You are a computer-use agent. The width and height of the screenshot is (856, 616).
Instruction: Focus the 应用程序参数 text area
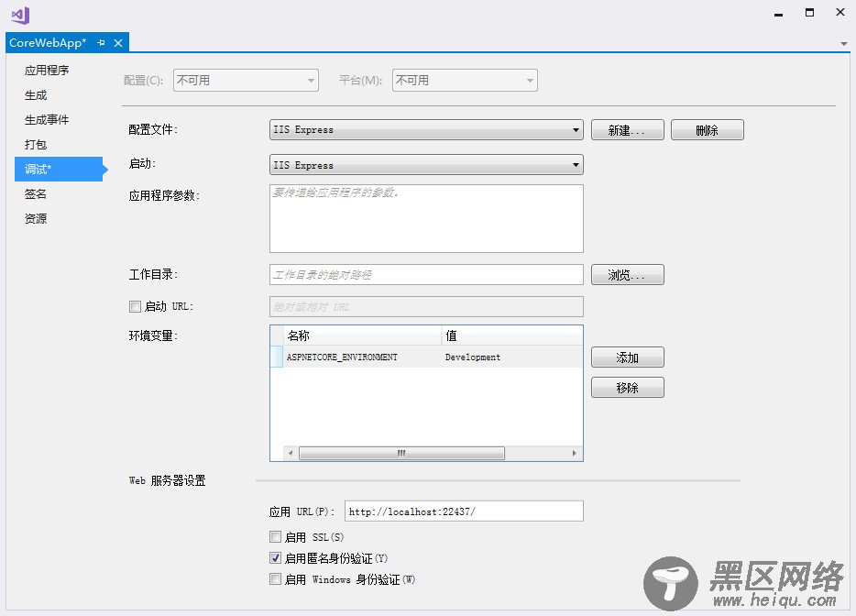pyautogui.click(x=426, y=218)
